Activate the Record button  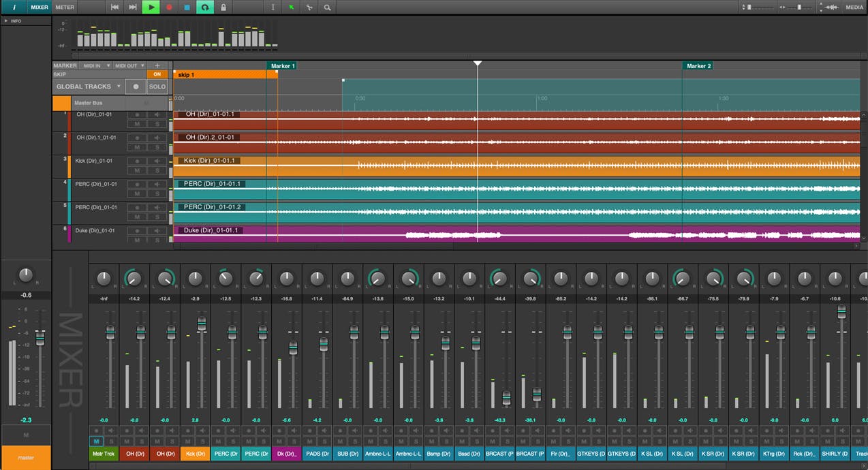click(169, 7)
